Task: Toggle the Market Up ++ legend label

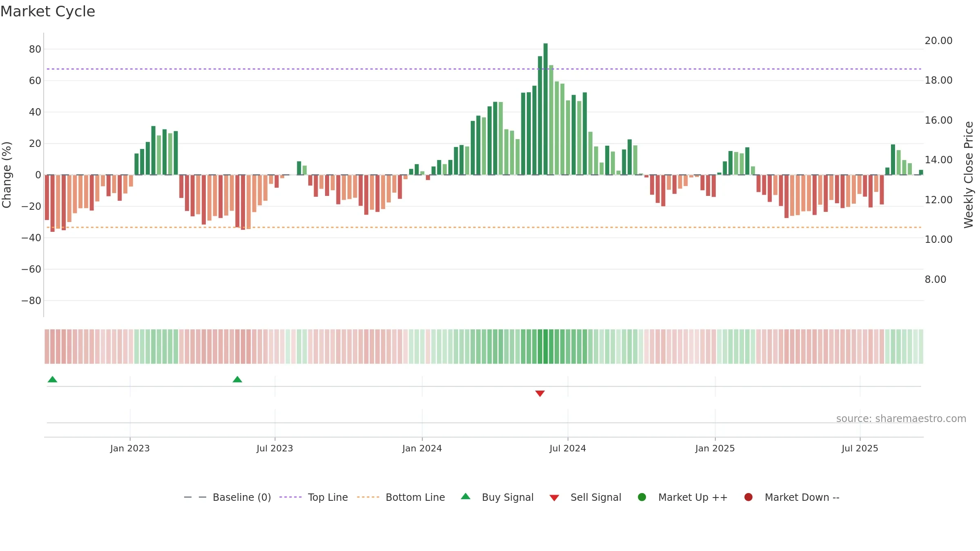Action: (693, 497)
